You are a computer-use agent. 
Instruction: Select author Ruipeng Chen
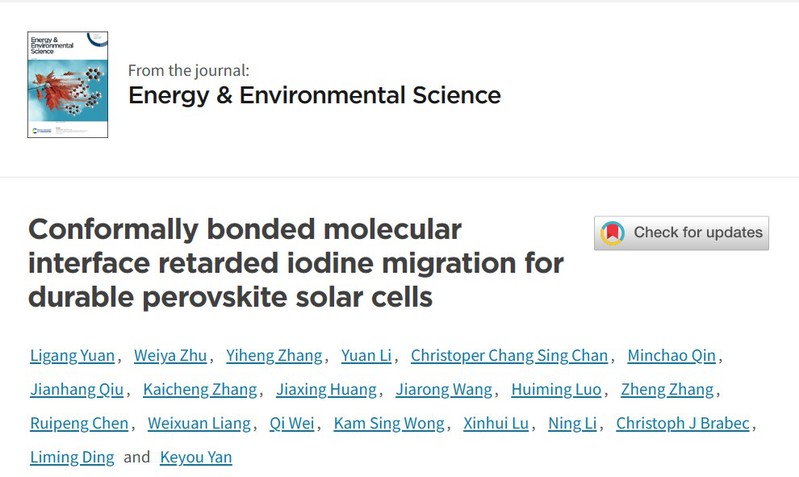pyautogui.click(x=78, y=424)
